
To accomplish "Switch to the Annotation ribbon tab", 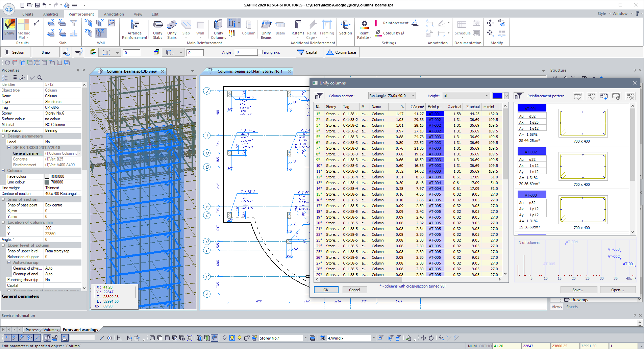I will (x=114, y=14).
